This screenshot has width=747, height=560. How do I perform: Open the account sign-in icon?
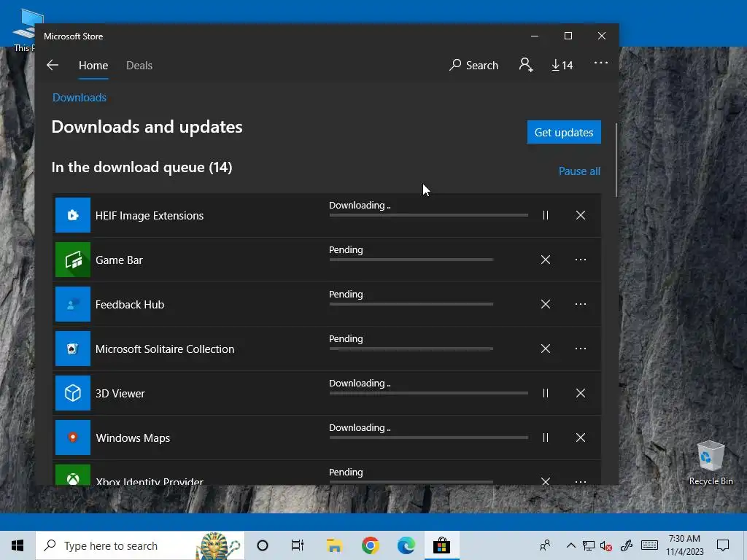click(x=525, y=65)
